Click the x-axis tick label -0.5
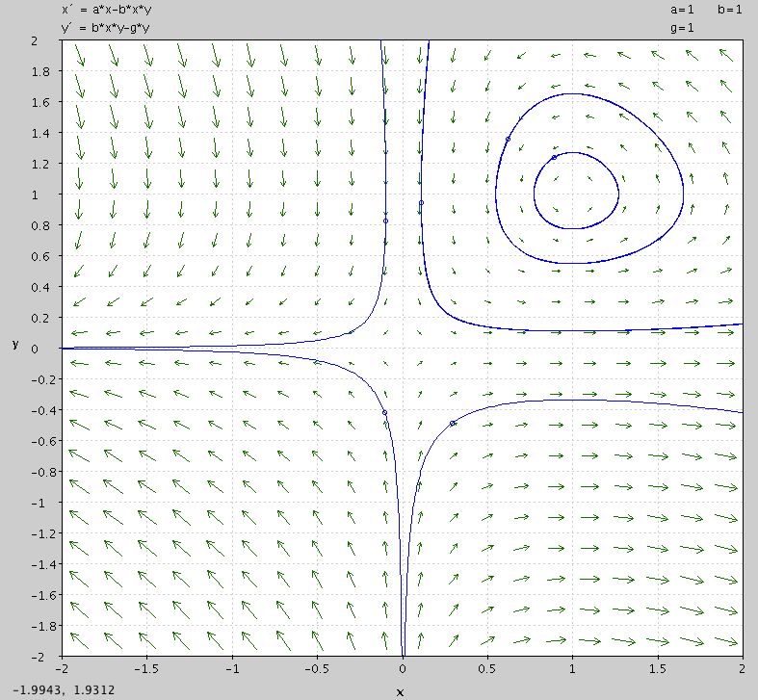This screenshot has height=700, width=758. tap(317, 668)
